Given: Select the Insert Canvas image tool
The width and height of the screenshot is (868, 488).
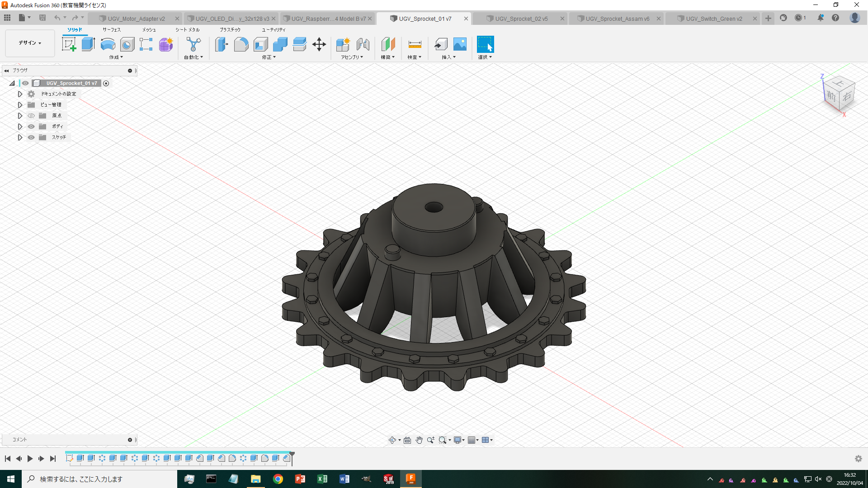Looking at the screenshot, I should tap(460, 44).
